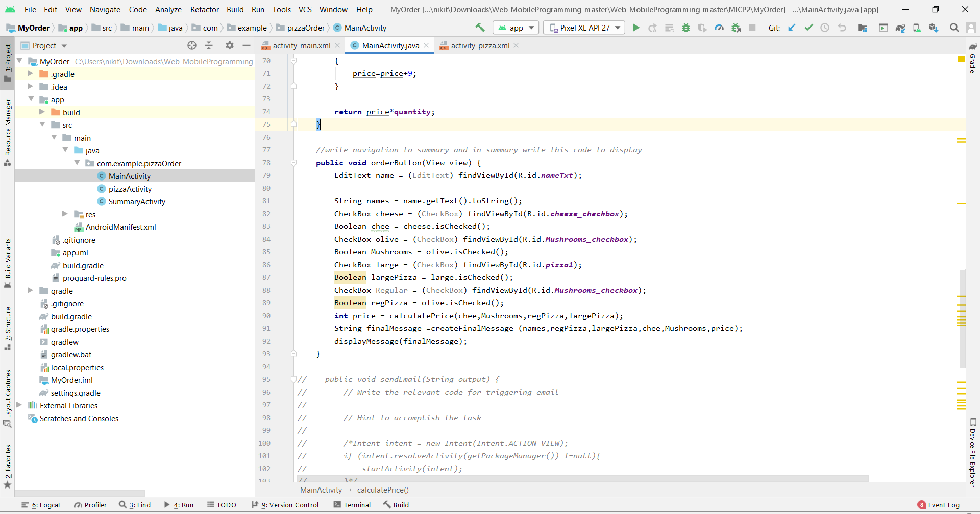
Task: Select SummaryActivity class in project tree
Action: (137, 201)
